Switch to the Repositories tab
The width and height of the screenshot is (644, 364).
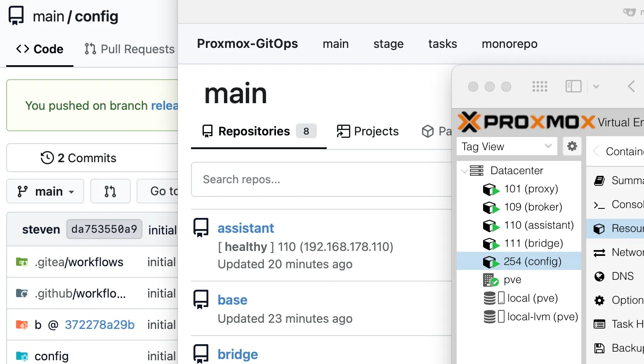[x=259, y=131]
